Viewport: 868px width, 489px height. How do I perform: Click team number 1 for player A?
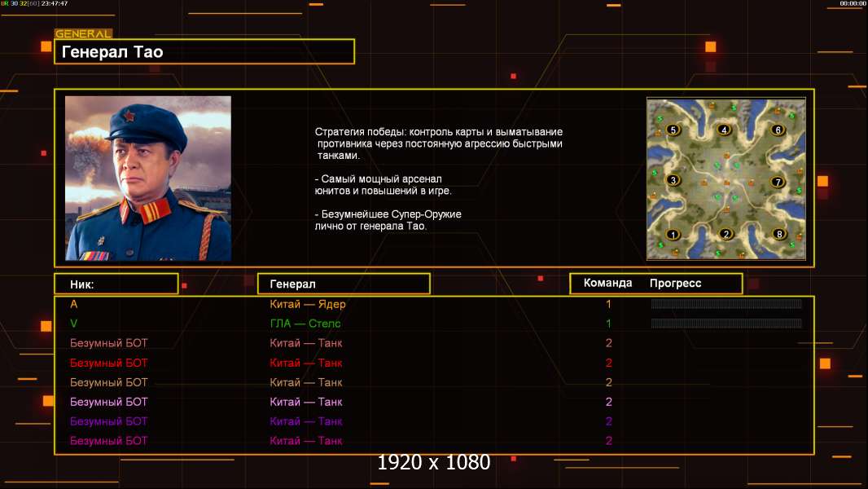point(608,304)
